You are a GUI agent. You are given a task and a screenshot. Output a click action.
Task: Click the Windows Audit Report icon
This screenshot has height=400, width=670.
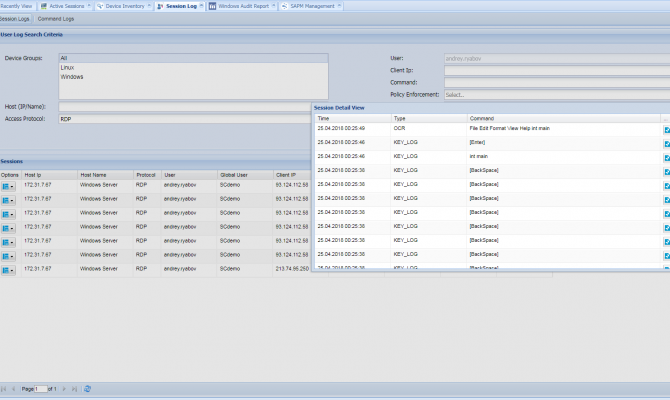212,6
